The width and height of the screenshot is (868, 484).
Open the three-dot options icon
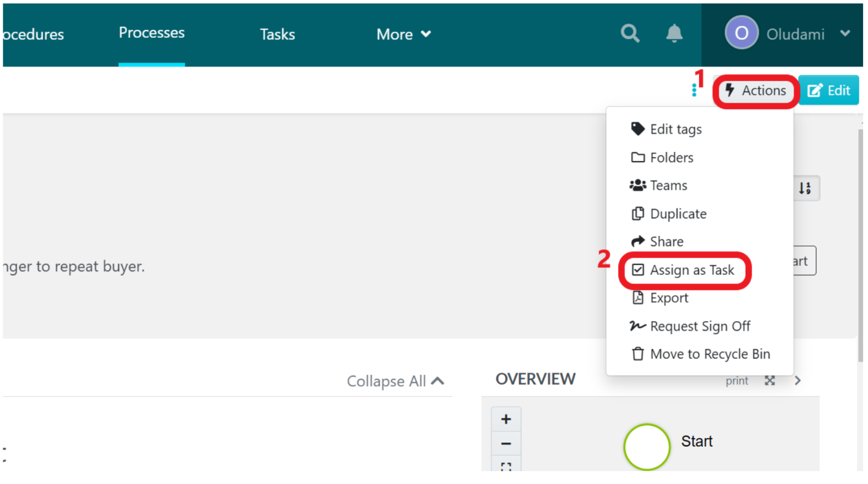694,91
